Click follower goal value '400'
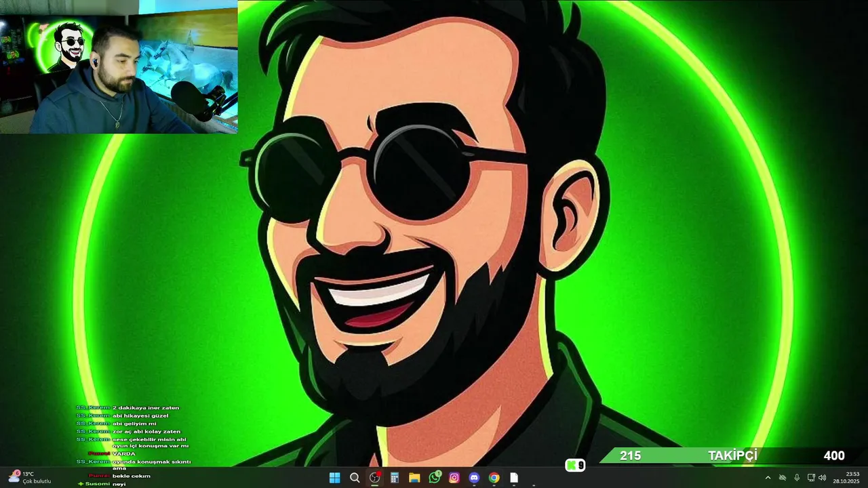The height and width of the screenshot is (488, 868). 834,455
